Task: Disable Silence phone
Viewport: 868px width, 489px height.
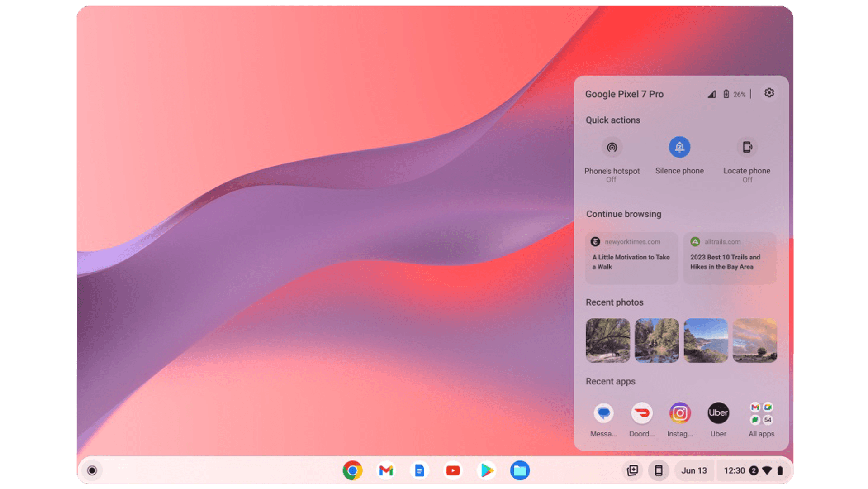Action: pos(679,147)
